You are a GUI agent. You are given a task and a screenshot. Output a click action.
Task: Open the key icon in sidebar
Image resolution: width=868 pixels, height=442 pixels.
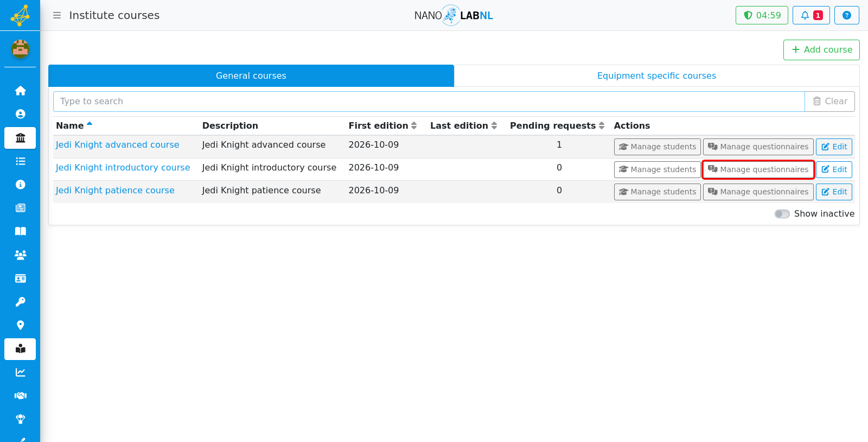tap(20, 302)
